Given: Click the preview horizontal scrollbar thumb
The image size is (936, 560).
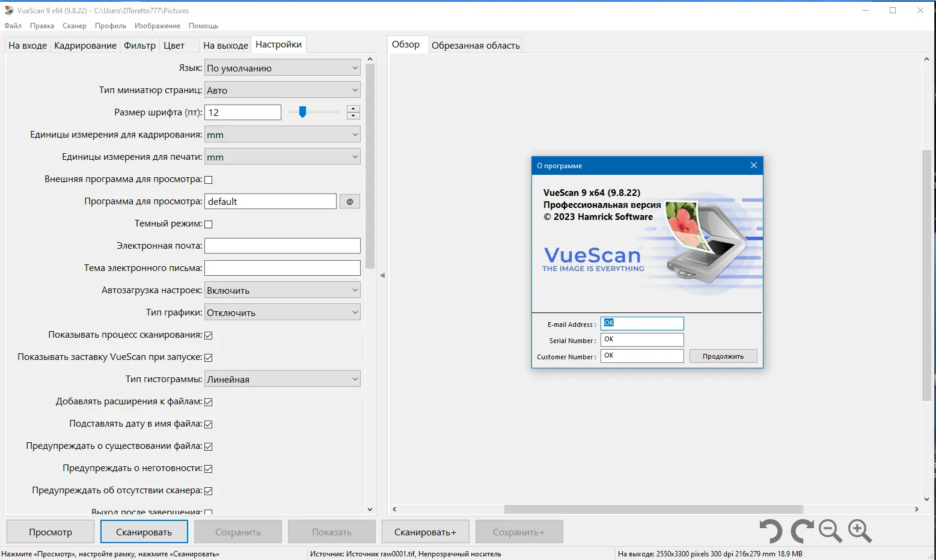Looking at the screenshot, I should pos(653,509).
